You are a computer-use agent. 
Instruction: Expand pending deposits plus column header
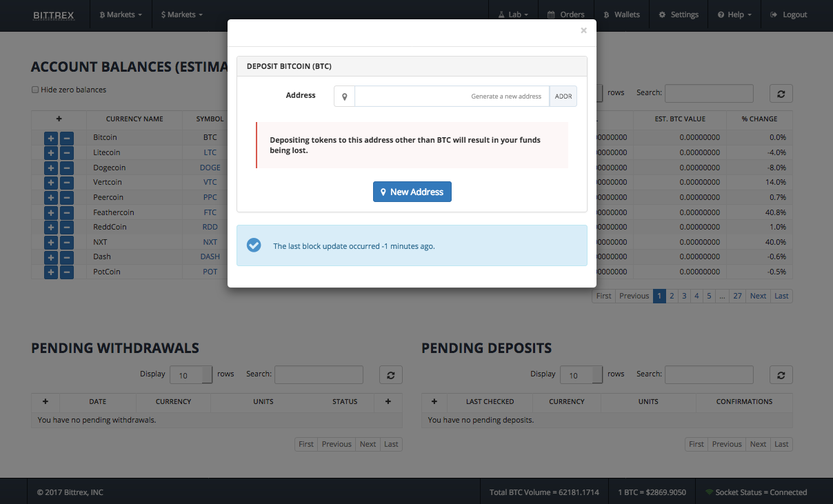coord(434,402)
